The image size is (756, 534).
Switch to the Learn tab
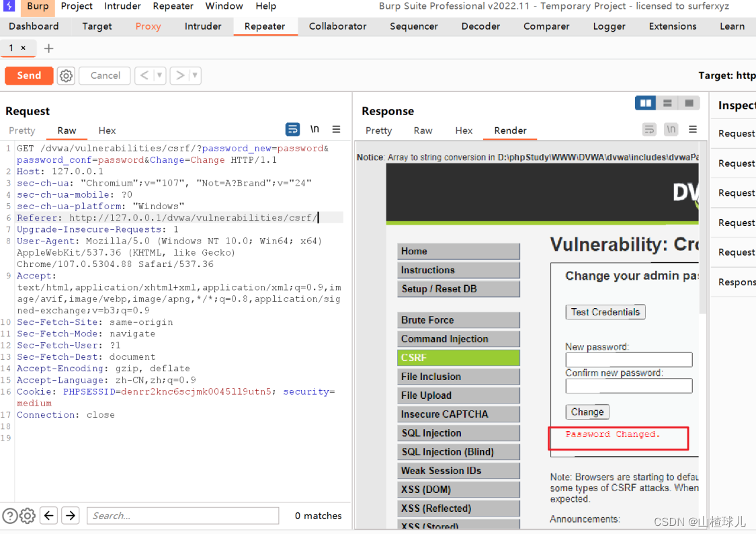click(x=732, y=26)
